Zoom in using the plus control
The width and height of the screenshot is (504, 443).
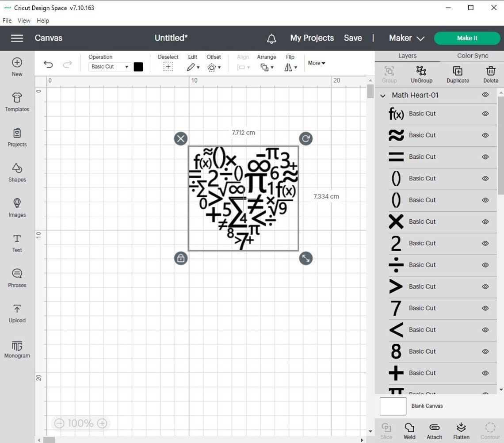point(101,423)
